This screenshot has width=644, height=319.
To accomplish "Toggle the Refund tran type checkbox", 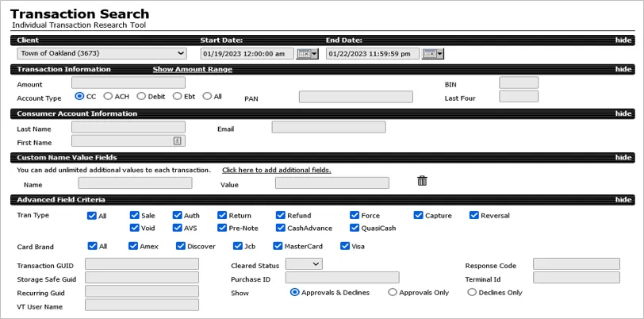I will pos(281,215).
